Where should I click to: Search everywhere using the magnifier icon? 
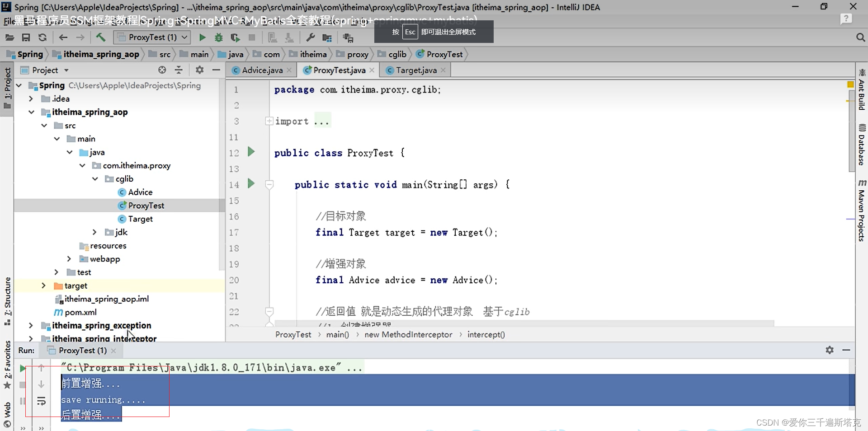[860, 37]
